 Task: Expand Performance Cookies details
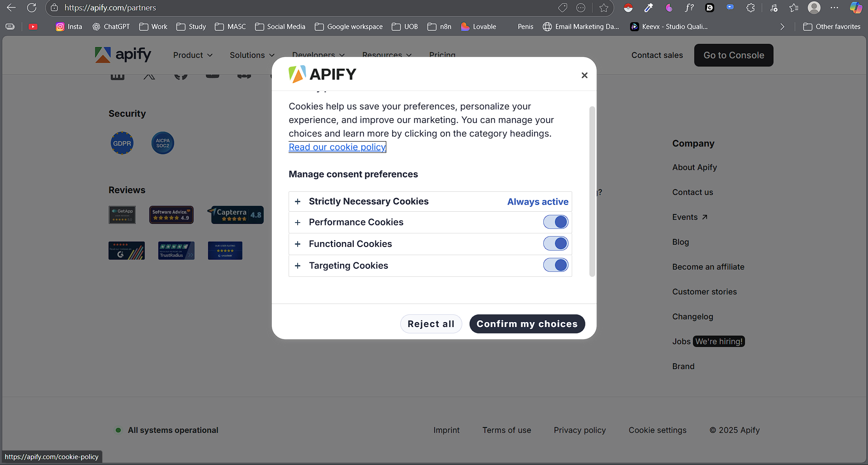[x=298, y=223]
